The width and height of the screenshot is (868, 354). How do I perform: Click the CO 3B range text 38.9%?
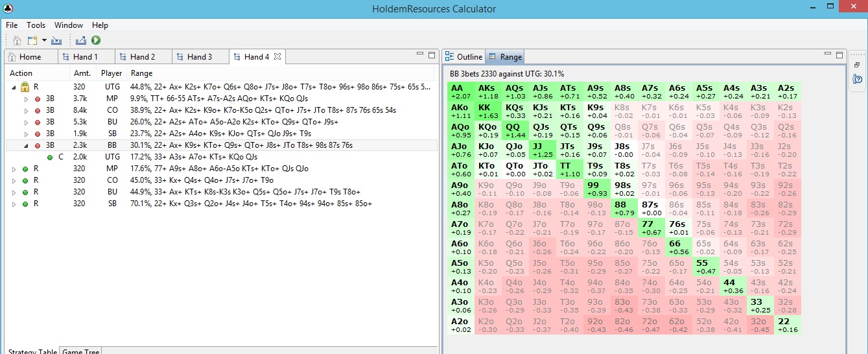pos(263,110)
